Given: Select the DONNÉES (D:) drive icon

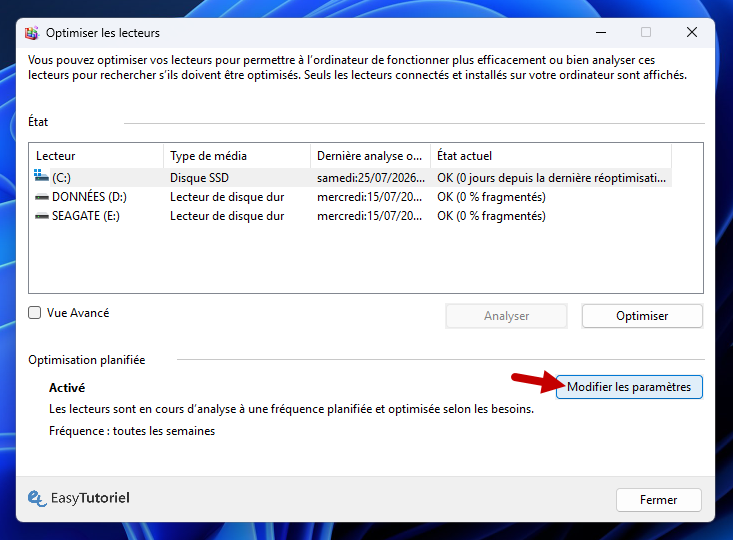Looking at the screenshot, I should [42, 197].
